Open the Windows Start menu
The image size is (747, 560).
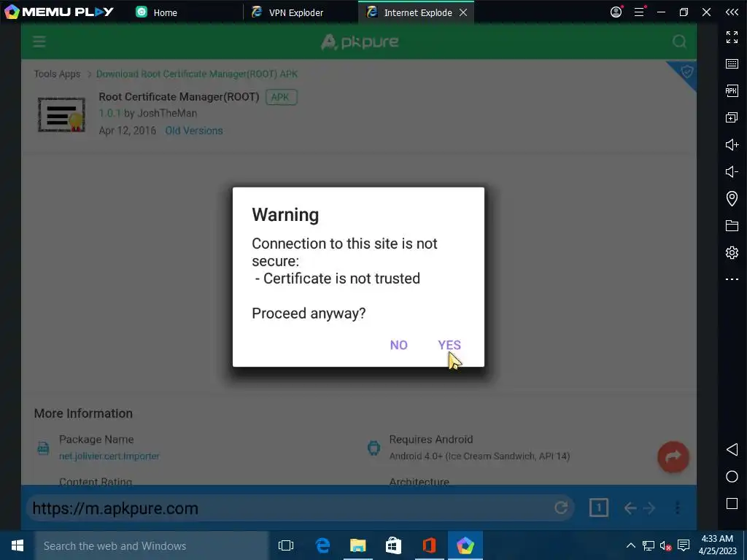[18, 545]
